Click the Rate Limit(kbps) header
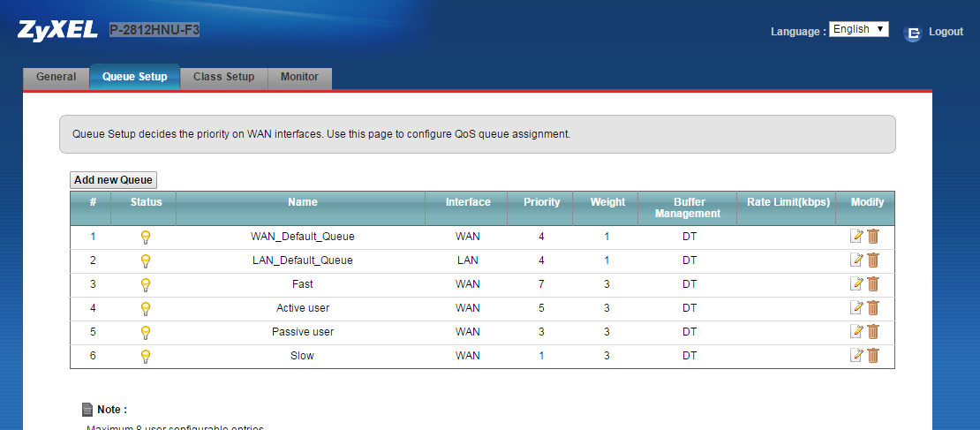 (788, 202)
